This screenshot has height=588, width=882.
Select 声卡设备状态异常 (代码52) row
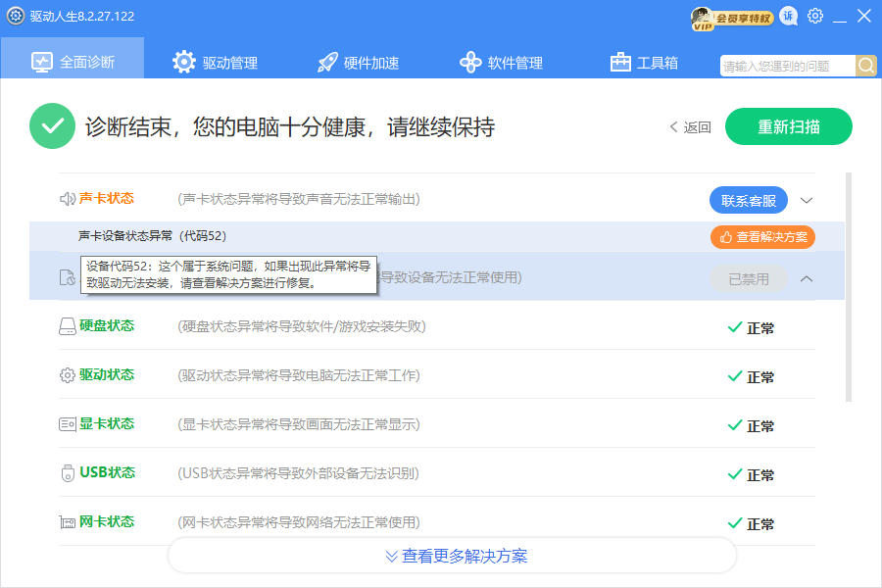coord(436,236)
